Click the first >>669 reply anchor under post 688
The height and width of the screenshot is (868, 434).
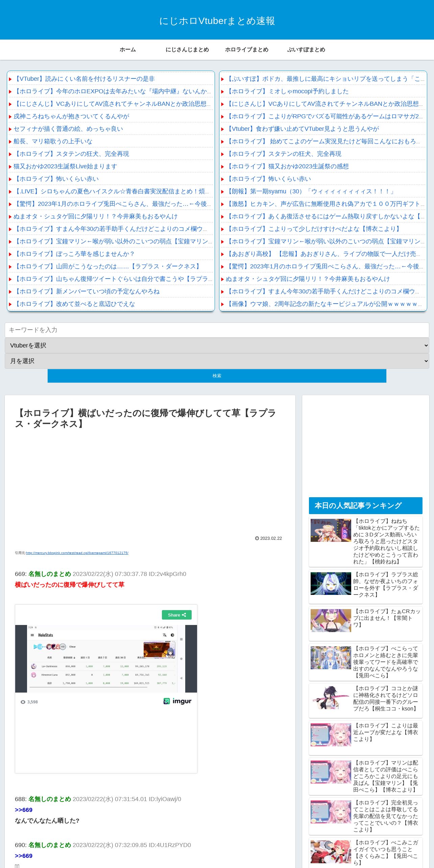pyautogui.click(x=24, y=810)
